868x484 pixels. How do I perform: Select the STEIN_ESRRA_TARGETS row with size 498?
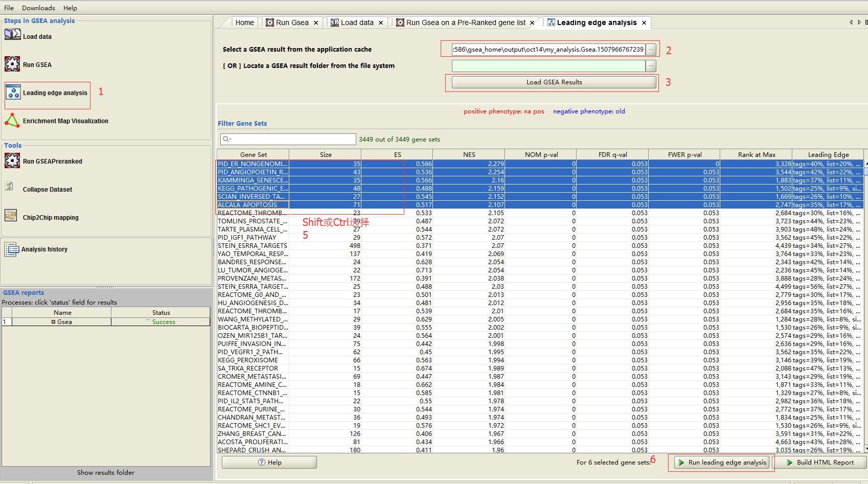point(540,245)
